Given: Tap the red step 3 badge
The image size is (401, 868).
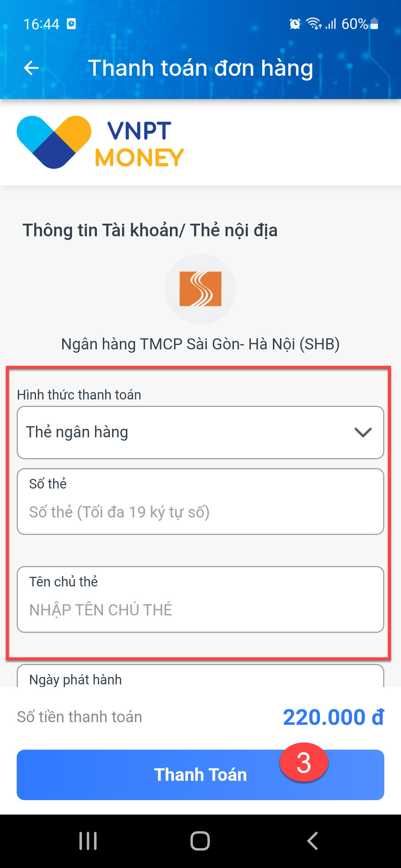Looking at the screenshot, I should [x=304, y=763].
